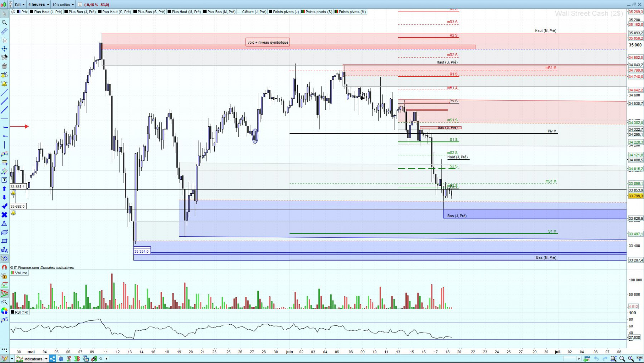
Task: Toggle Plus Bas (M, Pré) legend item
Action: tap(219, 12)
